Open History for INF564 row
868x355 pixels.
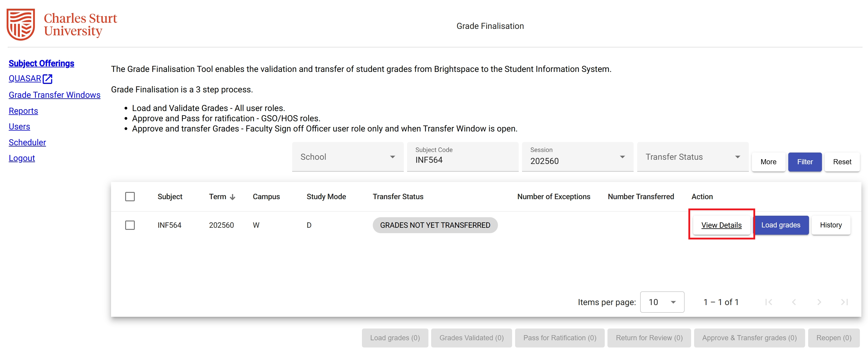click(x=831, y=225)
